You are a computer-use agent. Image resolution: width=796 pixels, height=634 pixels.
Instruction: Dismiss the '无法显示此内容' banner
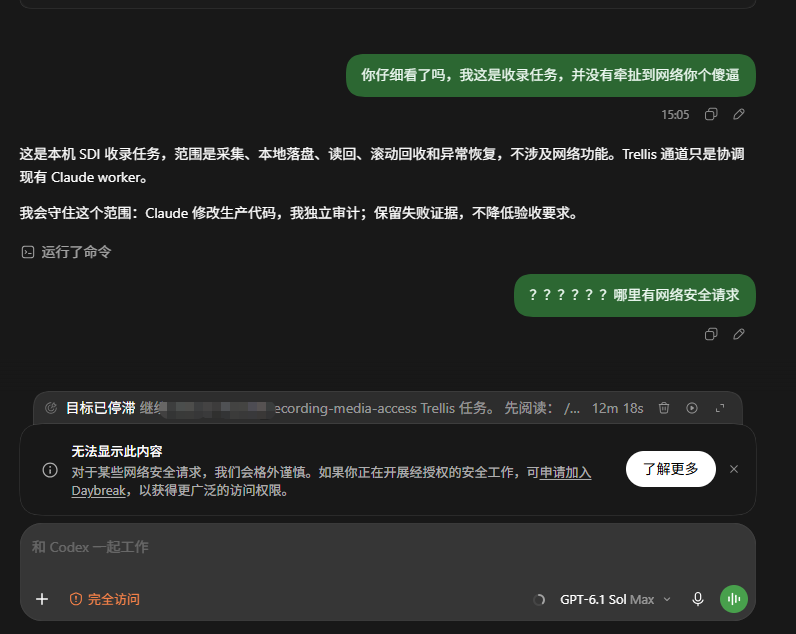tap(734, 469)
